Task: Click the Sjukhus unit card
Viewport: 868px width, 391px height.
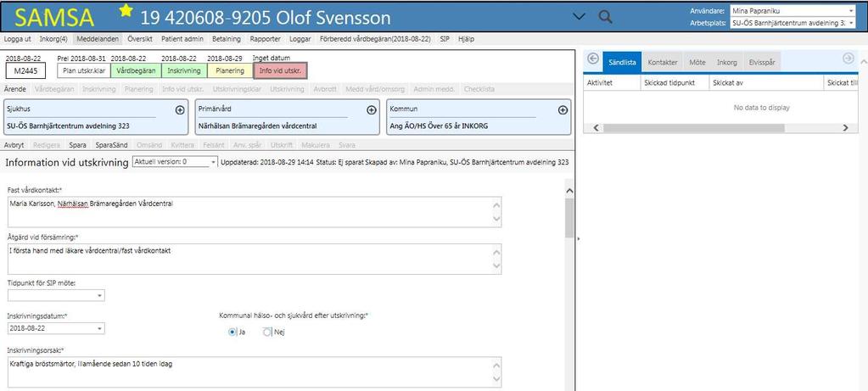Action: click(x=96, y=117)
